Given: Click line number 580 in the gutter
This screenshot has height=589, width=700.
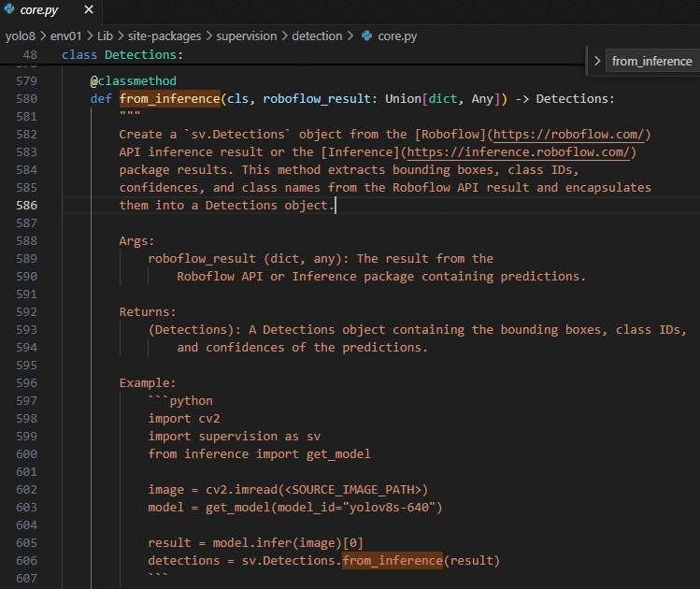Looking at the screenshot, I should [27, 99].
